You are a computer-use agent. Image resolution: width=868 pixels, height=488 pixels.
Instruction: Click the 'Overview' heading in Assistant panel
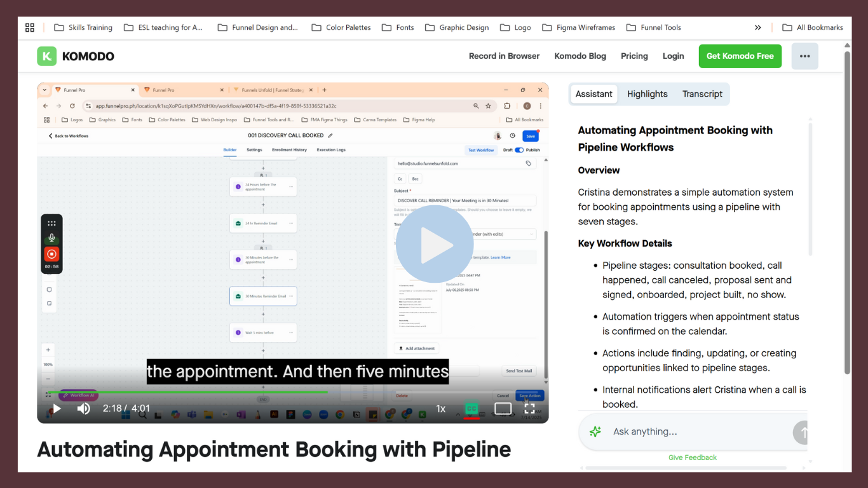(x=599, y=170)
